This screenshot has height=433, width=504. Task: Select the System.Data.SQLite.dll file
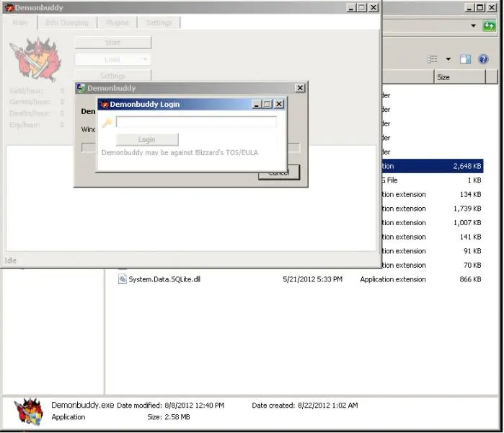click(x=164, y=279)
